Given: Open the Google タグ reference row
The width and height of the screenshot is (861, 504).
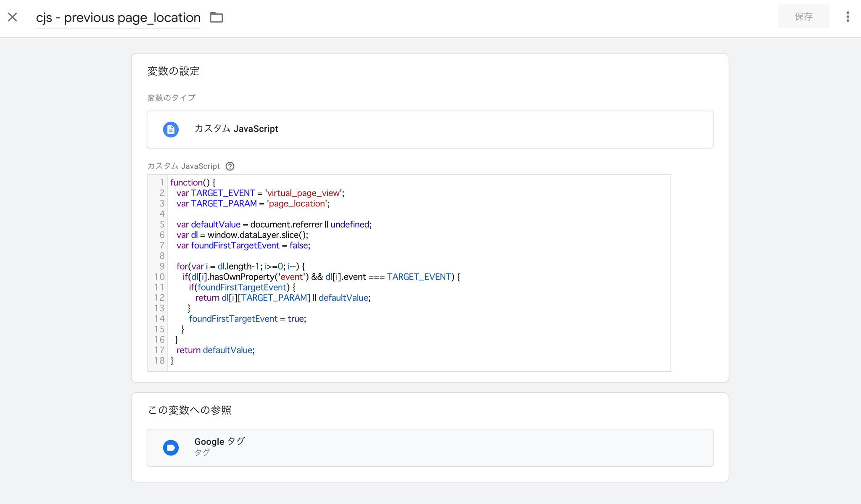Looking at the screenshot, I should coord(430,448).
